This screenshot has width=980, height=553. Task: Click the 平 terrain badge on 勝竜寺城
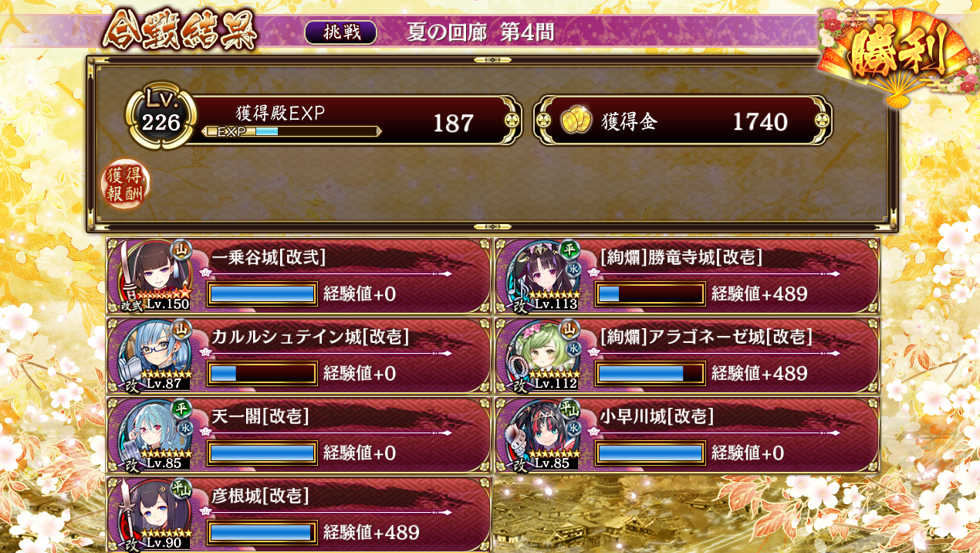tap(571, 249)
